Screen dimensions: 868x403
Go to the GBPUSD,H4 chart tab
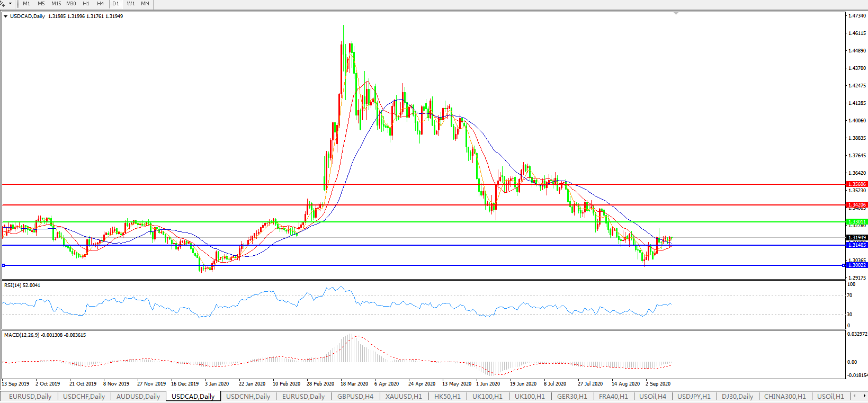point(355,396)
